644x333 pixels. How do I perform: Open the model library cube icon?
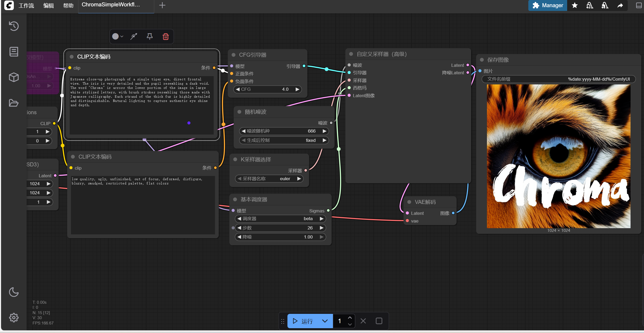tap(14, 77)
